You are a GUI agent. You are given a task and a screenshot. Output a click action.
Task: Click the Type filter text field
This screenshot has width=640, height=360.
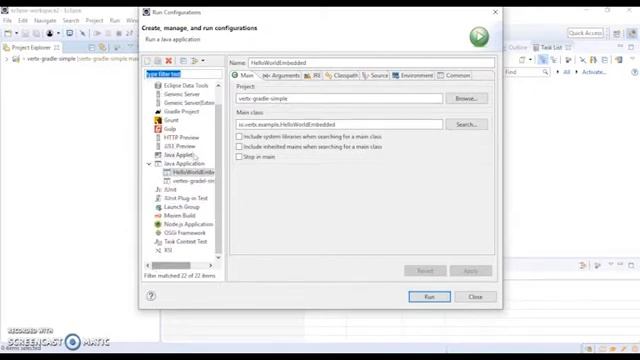click(x=183, y=74)
